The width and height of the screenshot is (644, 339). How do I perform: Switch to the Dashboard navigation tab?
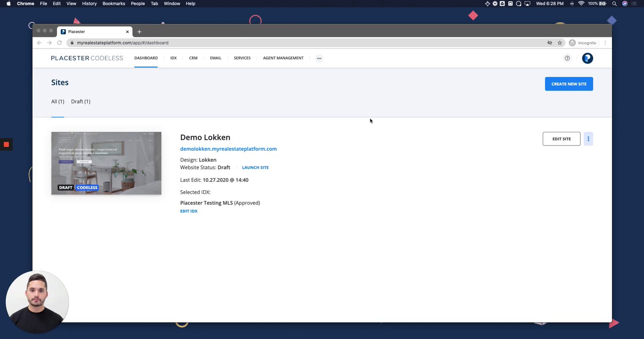point(146,58)
